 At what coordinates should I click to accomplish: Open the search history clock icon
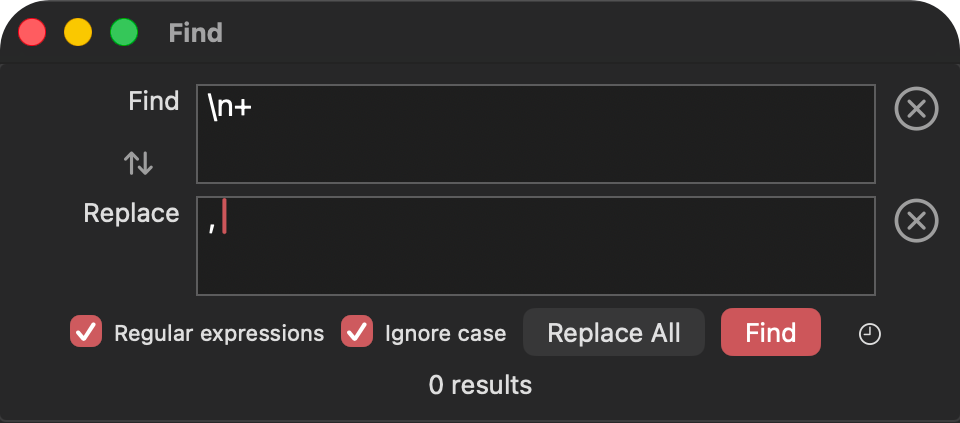click(x=870, y=334)
